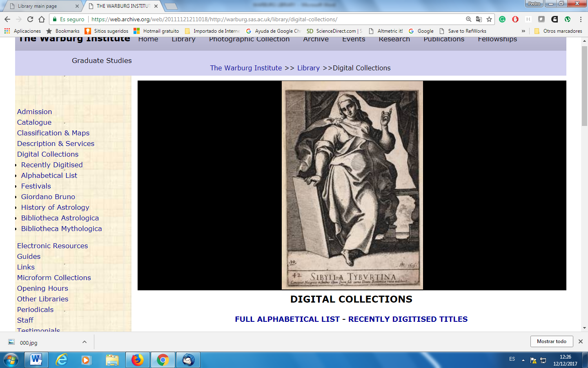The image size is (588, 368).
Task: Open the AdBlock red hand extension
Action: [x=515, y=19]
